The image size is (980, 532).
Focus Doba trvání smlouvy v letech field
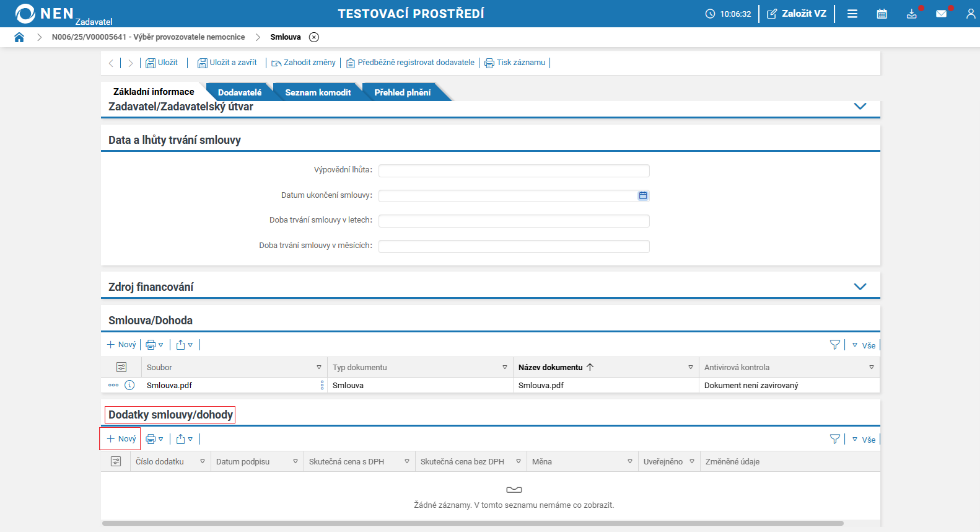(x=514, y=221)
